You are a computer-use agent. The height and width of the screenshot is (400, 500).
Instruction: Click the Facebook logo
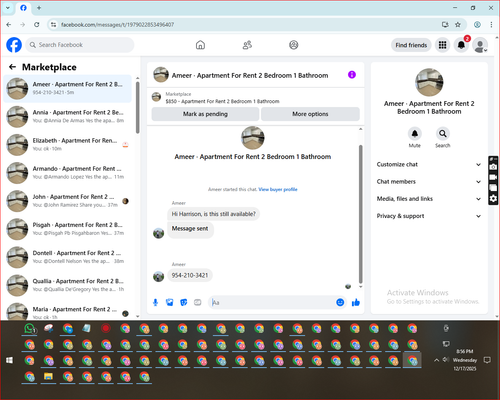pyautogui.click(x=14, y=45)
